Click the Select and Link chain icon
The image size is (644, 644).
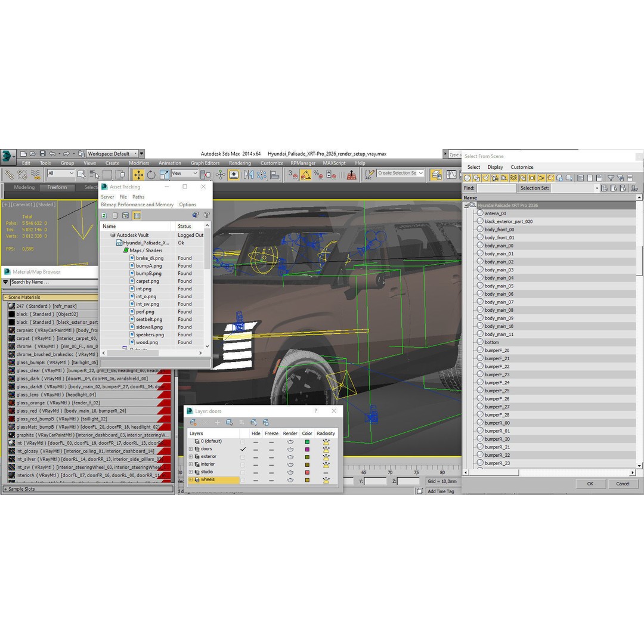pyautogui.click(x=9, y=175)
